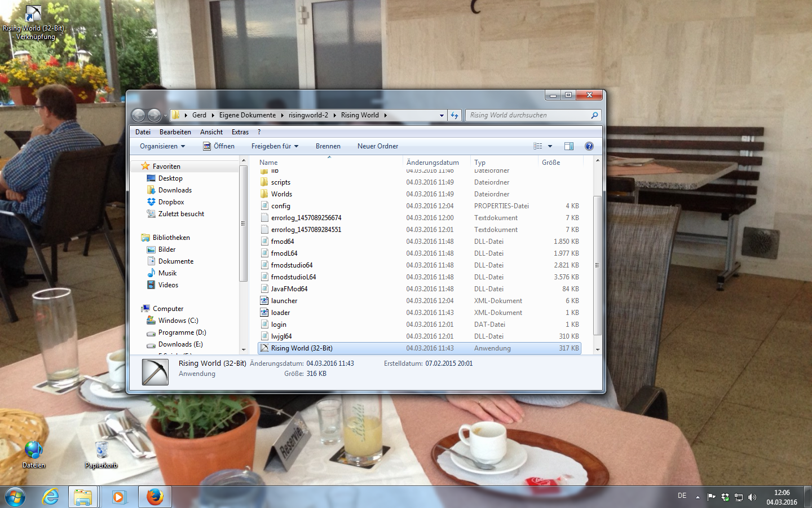Open the Worlds folder
Viewport: 812px width, 508px height.
coord(281,194)
